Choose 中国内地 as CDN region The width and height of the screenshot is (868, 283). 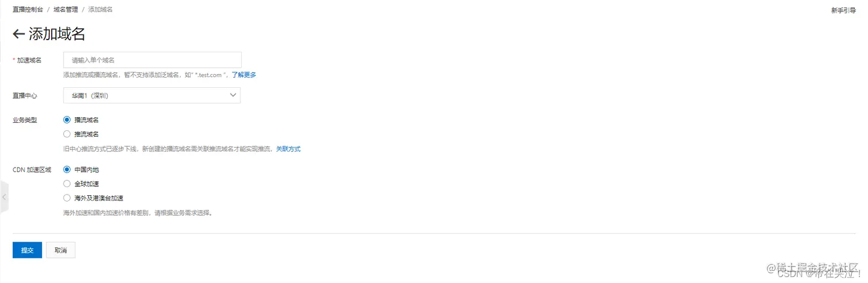point(67,169)
